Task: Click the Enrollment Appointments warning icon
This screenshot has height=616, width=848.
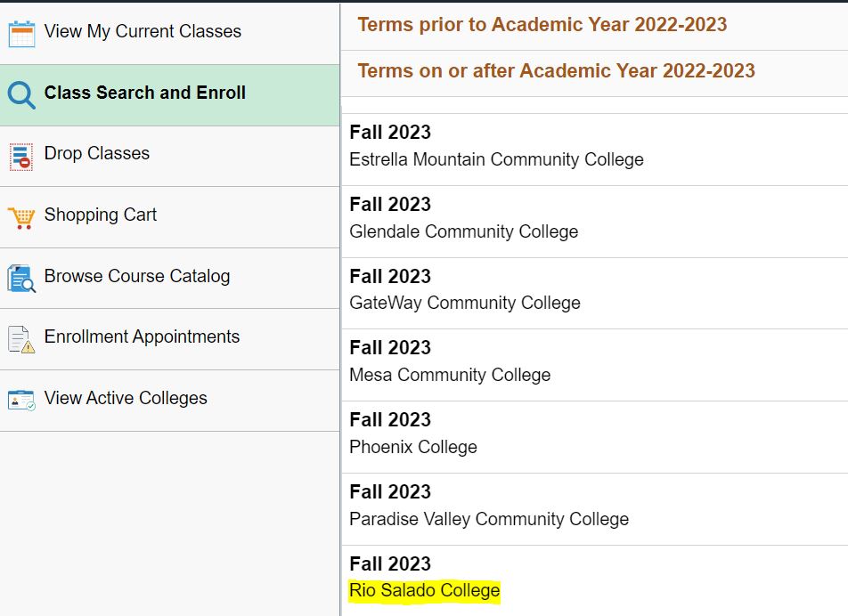Action: (20, 337)
